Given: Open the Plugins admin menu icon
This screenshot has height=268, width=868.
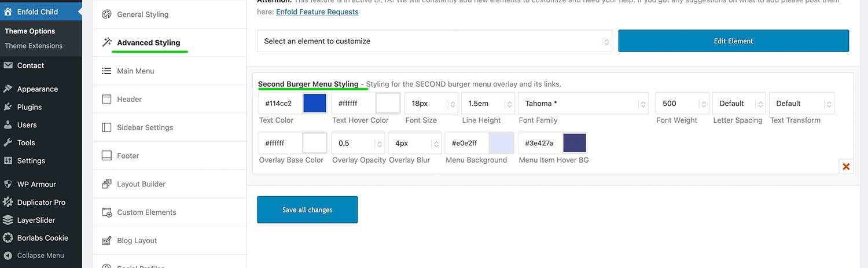Looking at the screenshot, I should pos(8,107).
